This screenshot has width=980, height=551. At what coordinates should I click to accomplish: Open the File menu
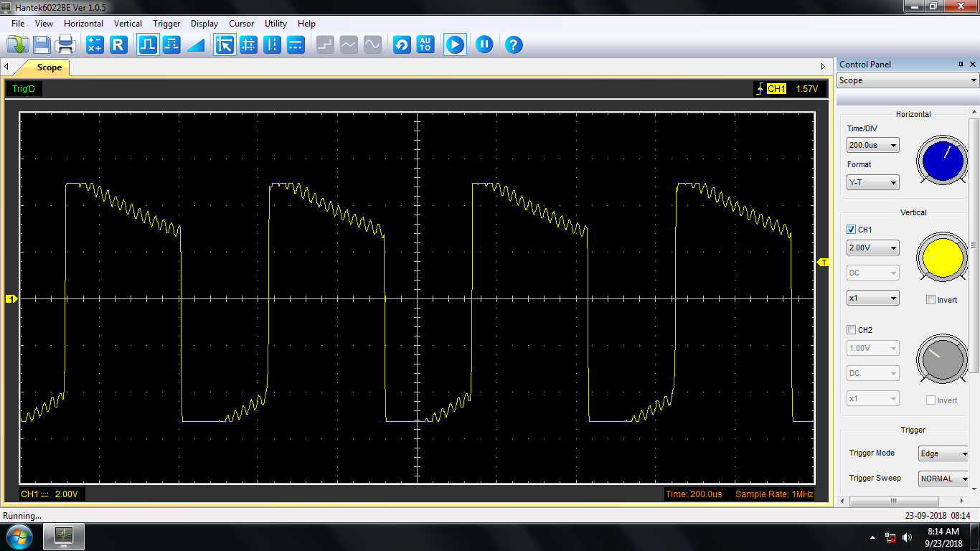[x=18, y=24]
